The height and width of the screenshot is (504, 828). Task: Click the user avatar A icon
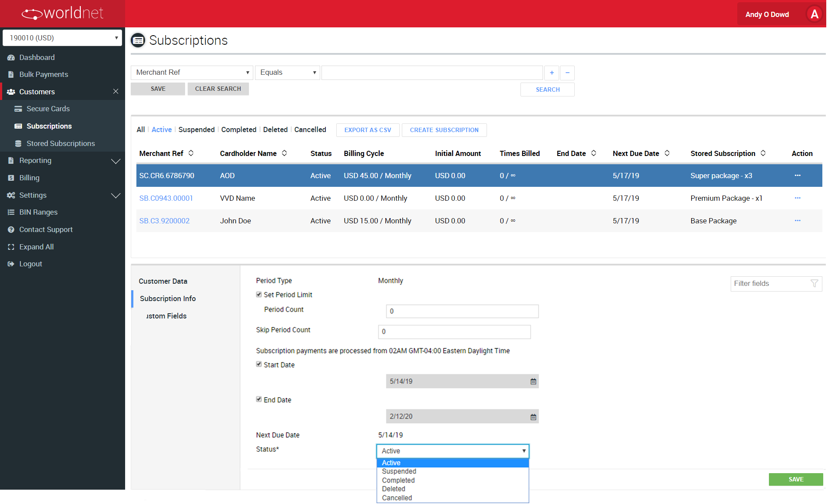click(814, 14)
